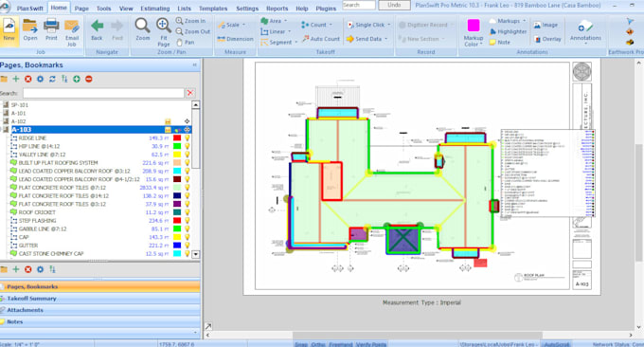Toggle CAP light bulb visibility
The width and height of the screenshot is (644, 347).
[x=188, y=237]
